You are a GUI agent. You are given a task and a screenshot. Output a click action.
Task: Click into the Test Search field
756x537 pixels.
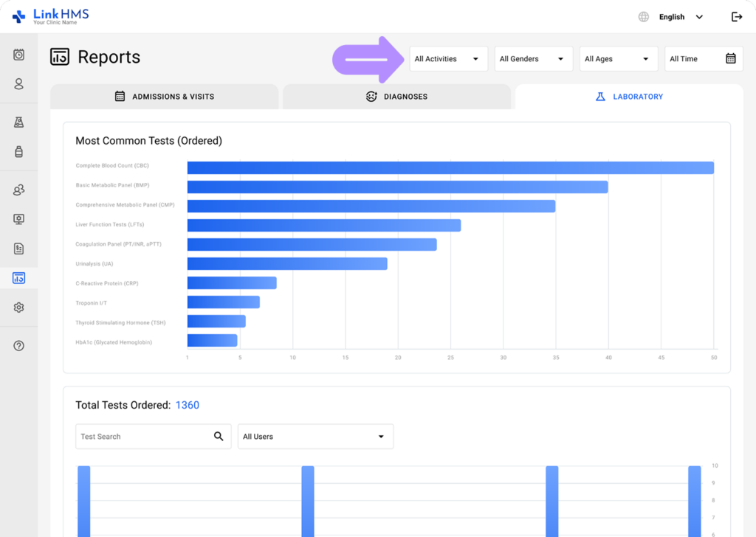(x=144, y=437)
